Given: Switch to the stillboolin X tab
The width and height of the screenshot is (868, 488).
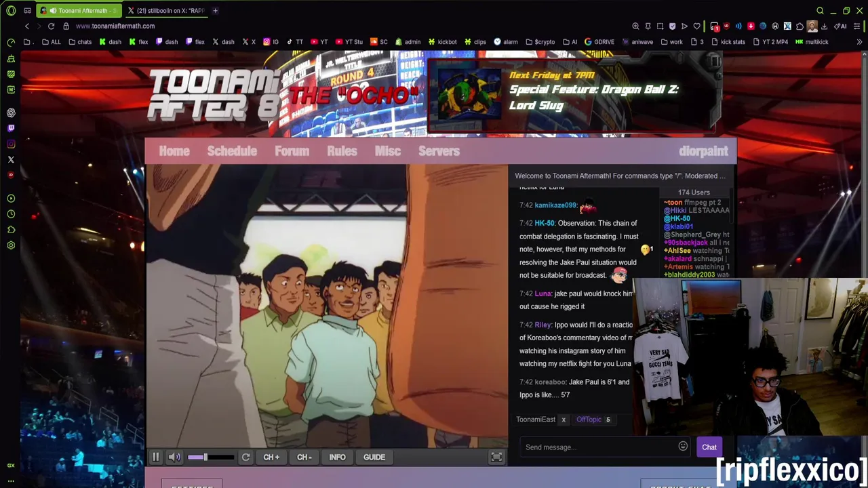Looking at the screenshot, I should pyautogui.click(x=165, y=11).
